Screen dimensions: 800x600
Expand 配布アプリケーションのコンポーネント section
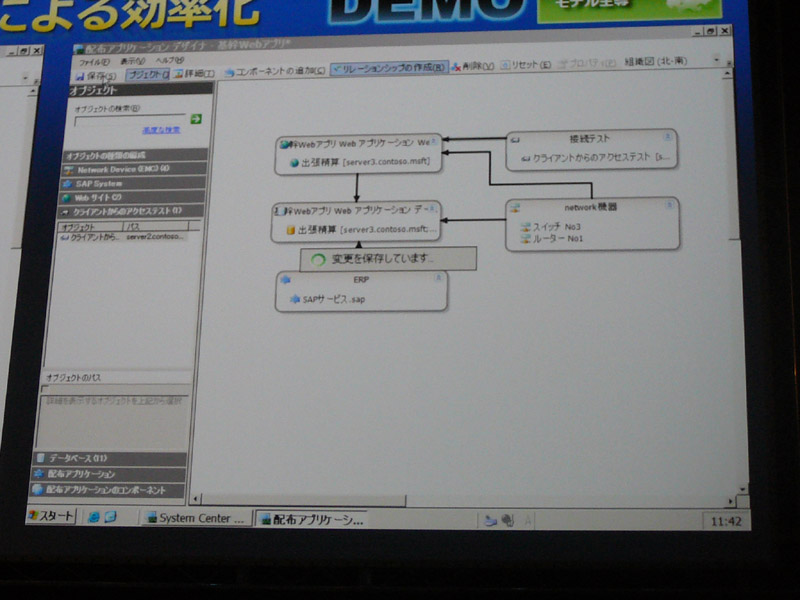(108, 490)
